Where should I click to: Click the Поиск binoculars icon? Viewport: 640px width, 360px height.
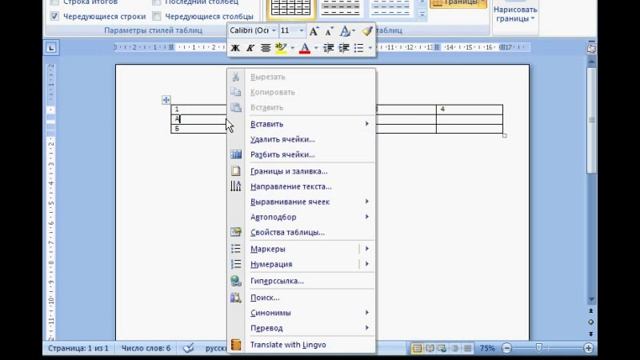click(236, 298)
